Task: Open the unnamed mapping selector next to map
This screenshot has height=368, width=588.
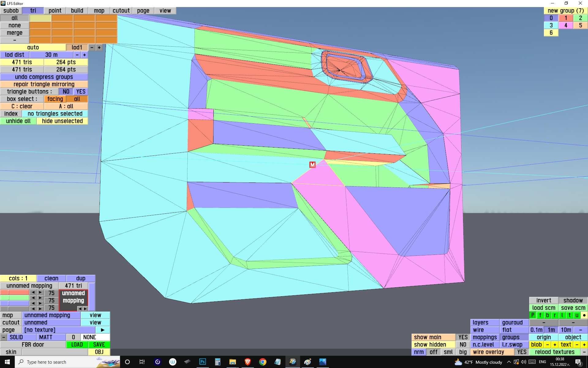Action: pyautogui.click(x=51, y=315)
